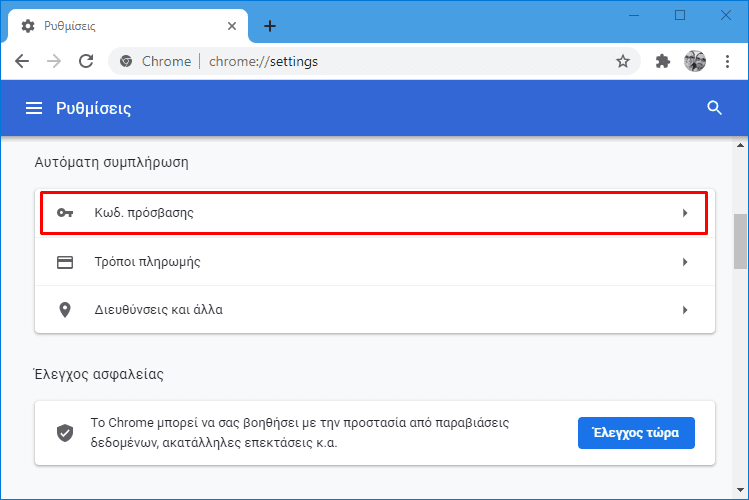Close the Ρυθμίσεις tab
The image size is (749, 500).
click(232, 26)
